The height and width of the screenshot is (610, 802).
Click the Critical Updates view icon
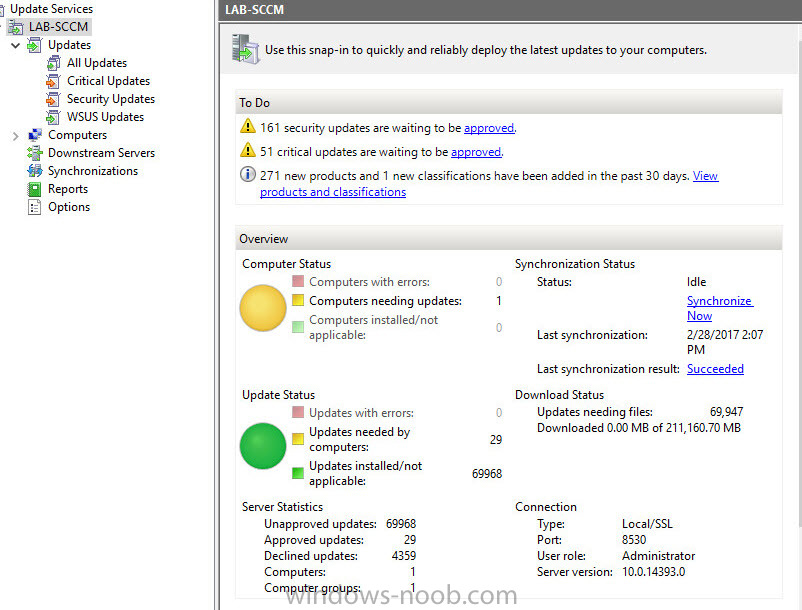pyautogui.click(x=53, y=81)
